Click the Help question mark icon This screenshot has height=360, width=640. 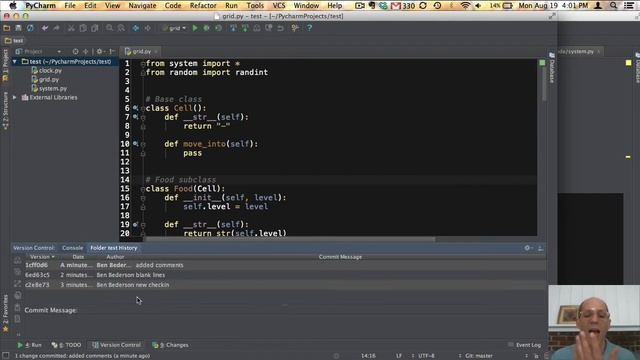pos(309,28)
